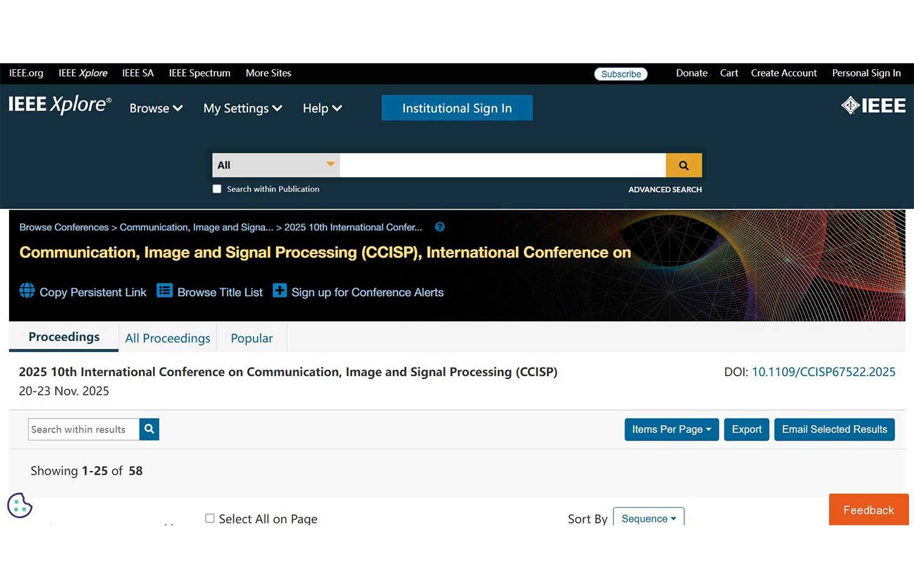
Task: Open the cookie preferences icon
Action: click(19, 505)
